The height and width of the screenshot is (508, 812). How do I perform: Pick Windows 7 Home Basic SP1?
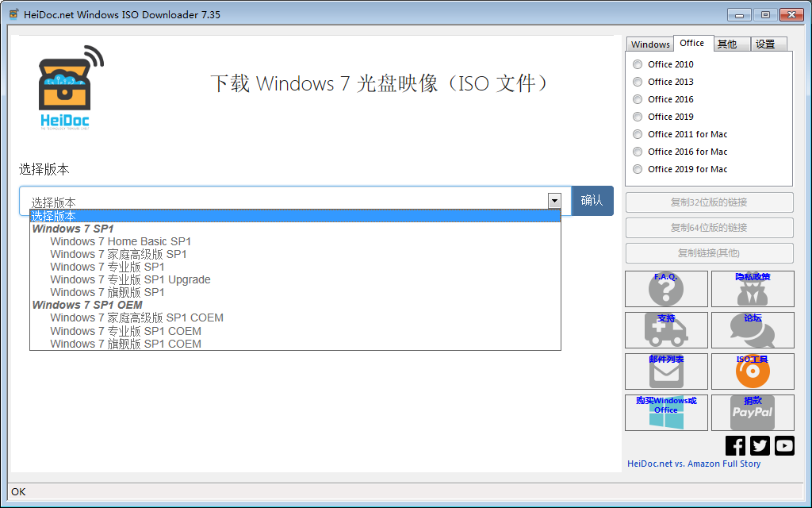tap(295, 241)
